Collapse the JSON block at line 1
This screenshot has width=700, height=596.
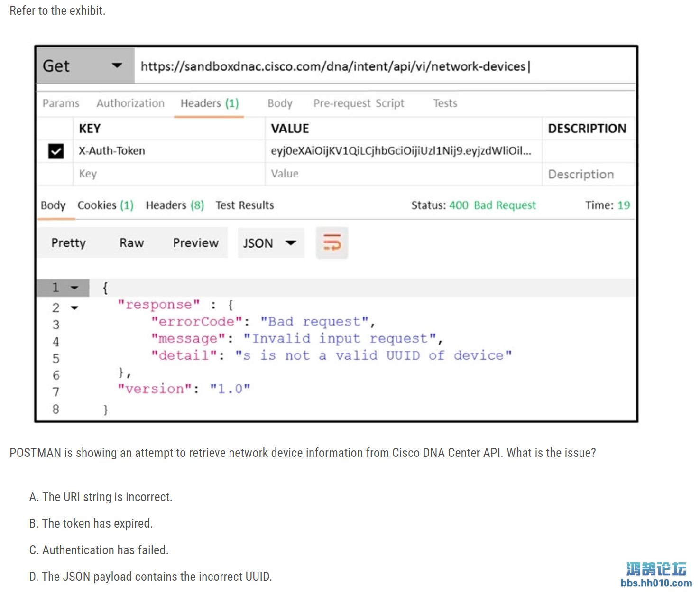tap(74, 288)
